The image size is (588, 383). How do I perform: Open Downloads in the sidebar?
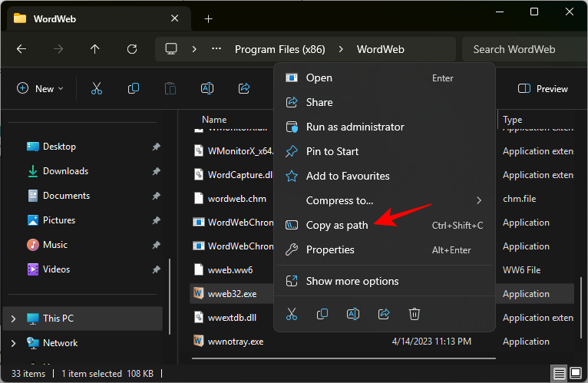point(65,171)
